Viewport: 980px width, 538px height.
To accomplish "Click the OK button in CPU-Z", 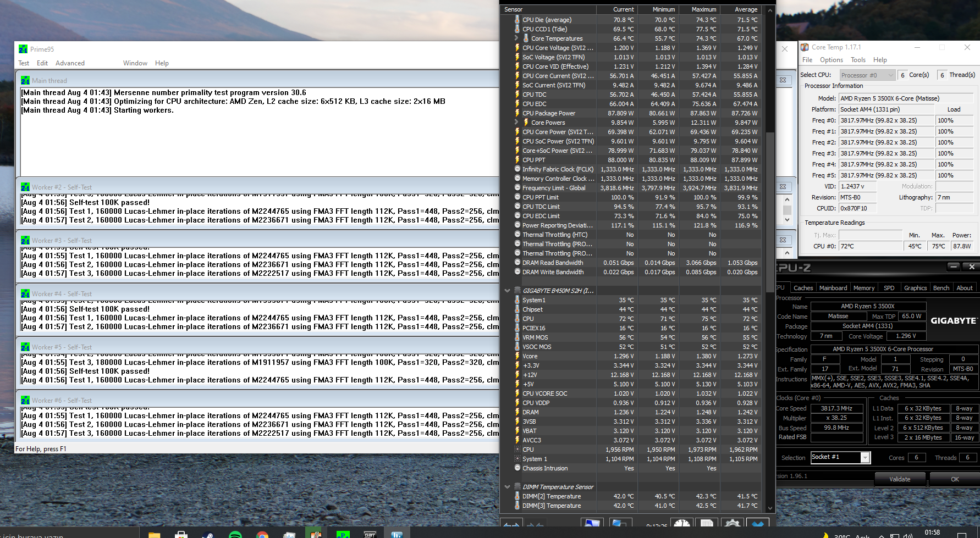I will coord(955,479).
